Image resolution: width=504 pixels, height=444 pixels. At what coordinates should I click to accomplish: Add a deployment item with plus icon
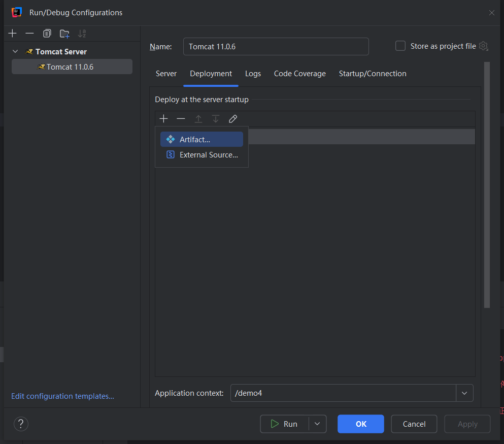163,119
